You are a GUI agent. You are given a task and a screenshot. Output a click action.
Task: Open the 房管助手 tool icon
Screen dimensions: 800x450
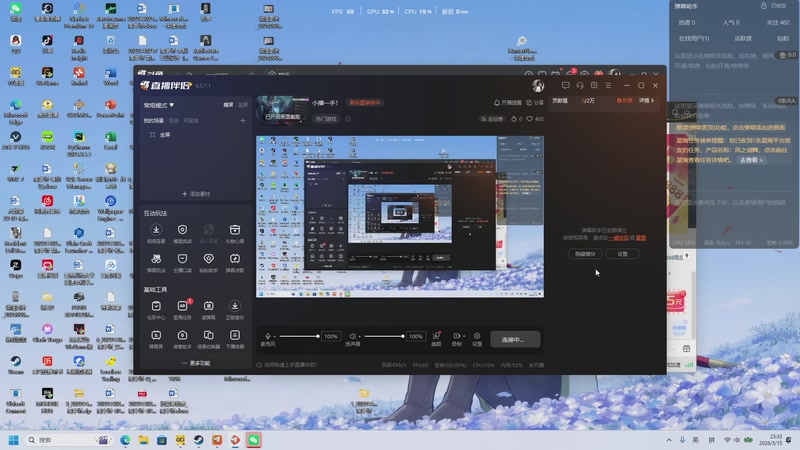point(182,335)
